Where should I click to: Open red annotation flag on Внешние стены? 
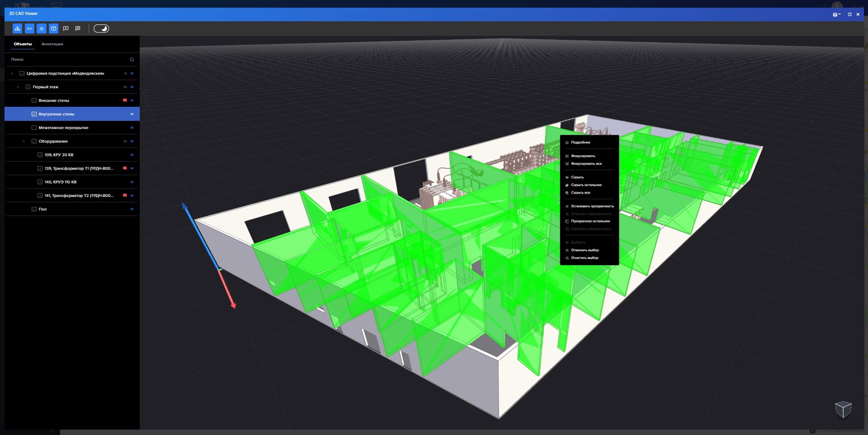(125, 100)
